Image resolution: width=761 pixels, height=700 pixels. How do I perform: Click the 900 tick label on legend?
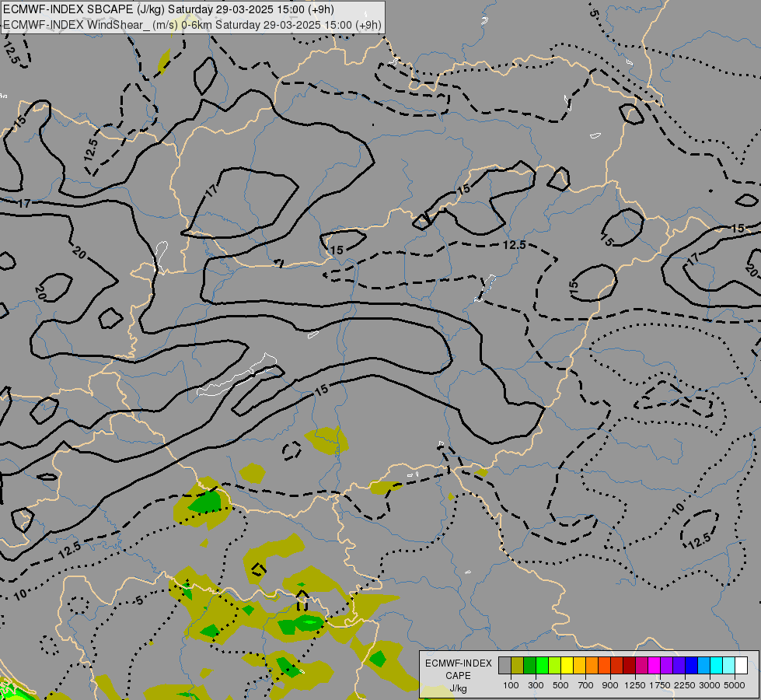610,685
